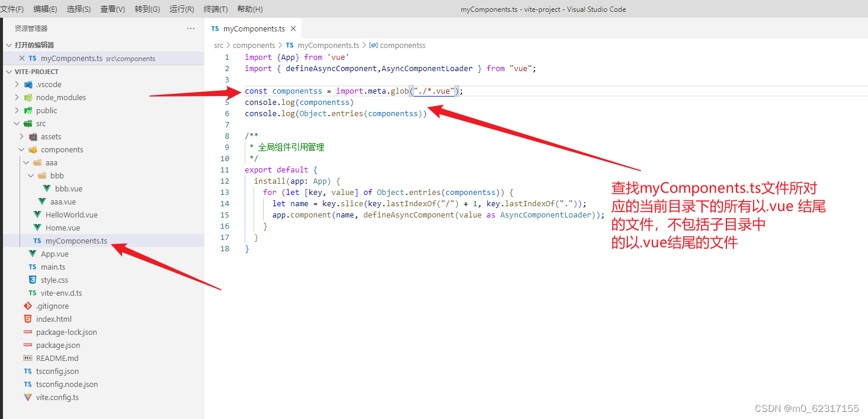This screenshot has height=419, width=868.
Task: Click the public folder icon
Action: pyautogui.click(x=28, y=111)
